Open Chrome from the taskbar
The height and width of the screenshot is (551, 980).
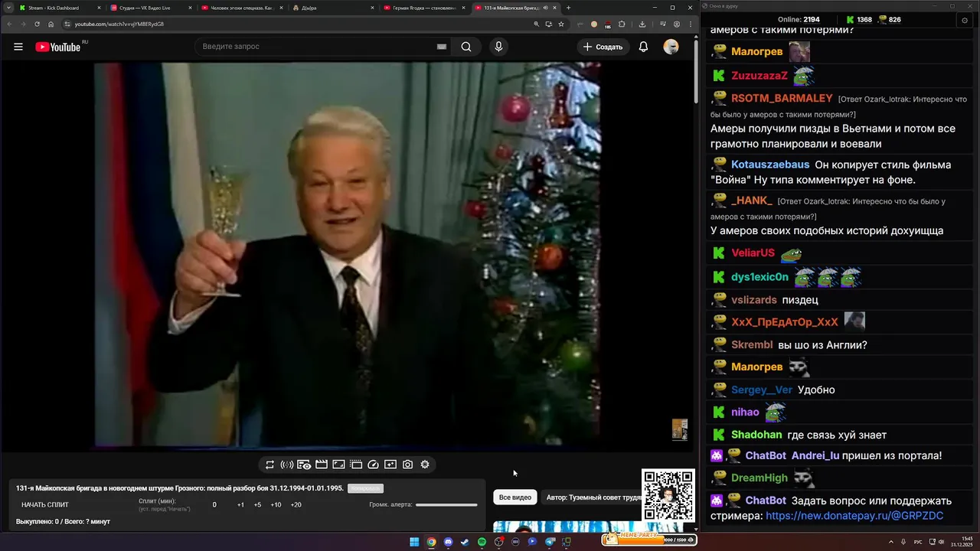point(431,542)
